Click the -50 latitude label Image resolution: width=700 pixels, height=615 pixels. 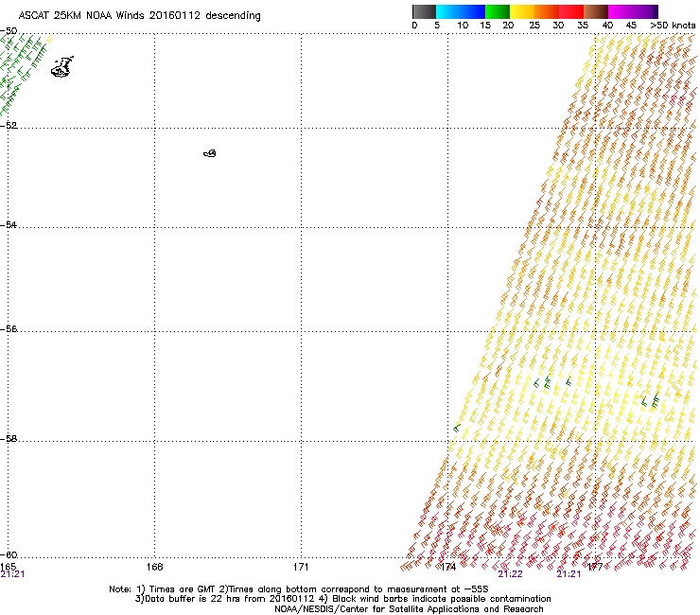tap(9, 31)
